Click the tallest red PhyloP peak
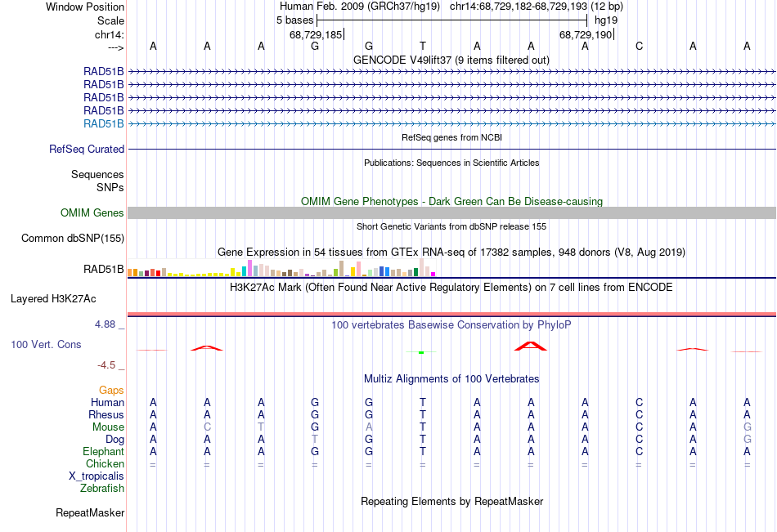 (x=531, y=346)
